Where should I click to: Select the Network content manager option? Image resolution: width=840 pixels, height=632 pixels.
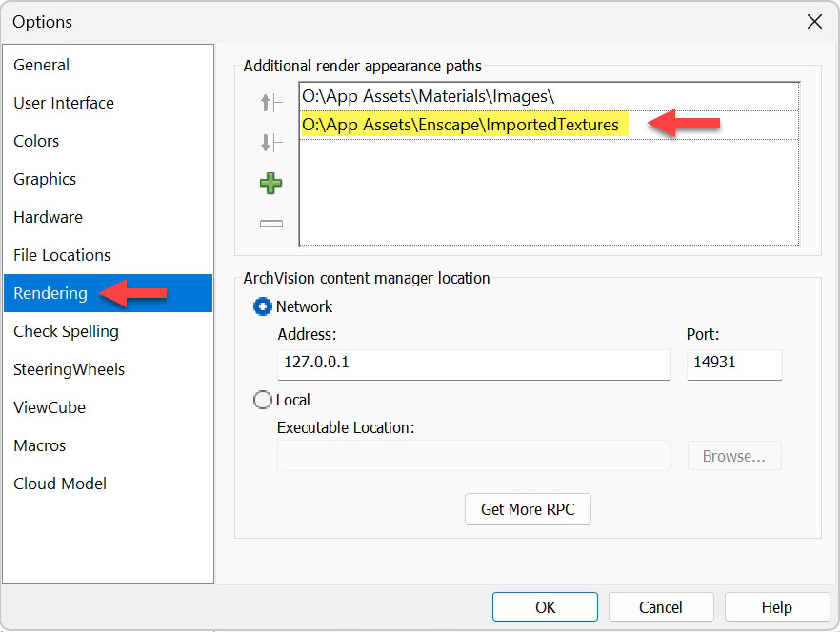[262, 306]
